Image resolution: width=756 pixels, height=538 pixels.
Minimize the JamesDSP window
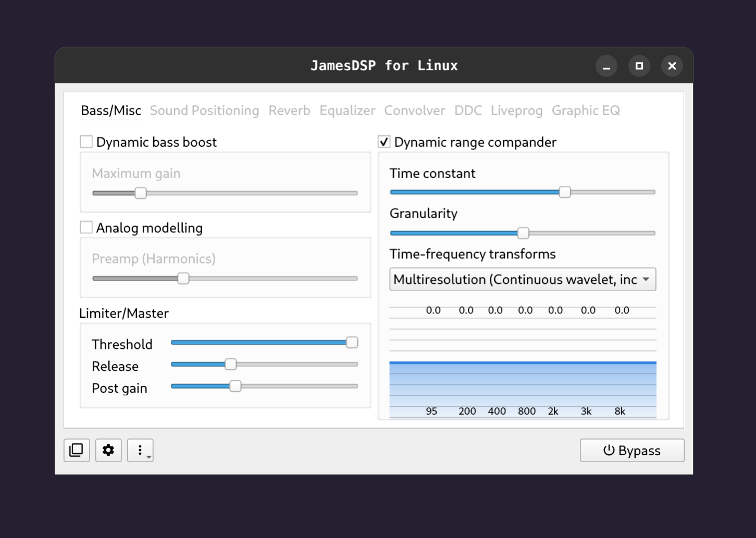click(606, 66)
